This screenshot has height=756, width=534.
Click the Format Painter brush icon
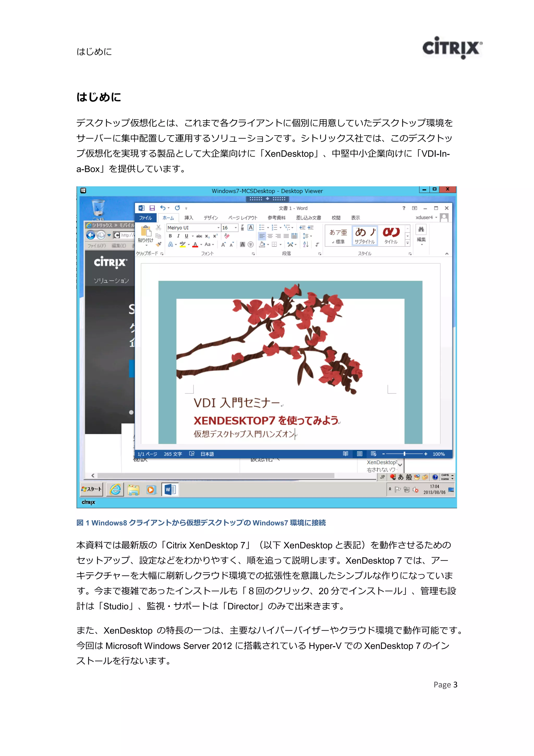tap(159, 244)
